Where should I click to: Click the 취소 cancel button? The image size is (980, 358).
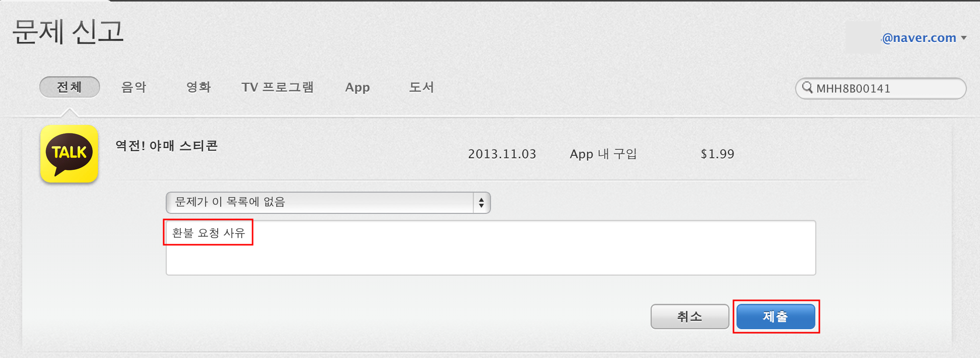pyautogui.click(x=690, y=317)
